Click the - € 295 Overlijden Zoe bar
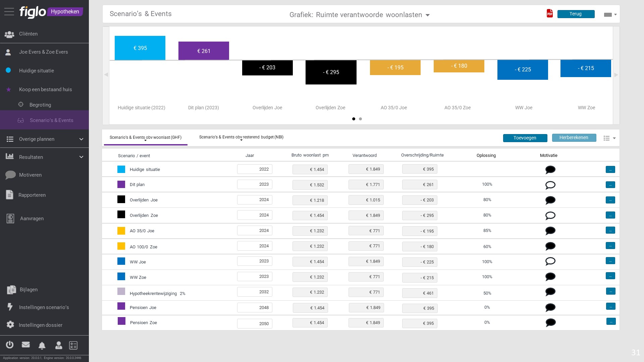The height and width of the screenshot is (362, 644). [x=331, y=72]
